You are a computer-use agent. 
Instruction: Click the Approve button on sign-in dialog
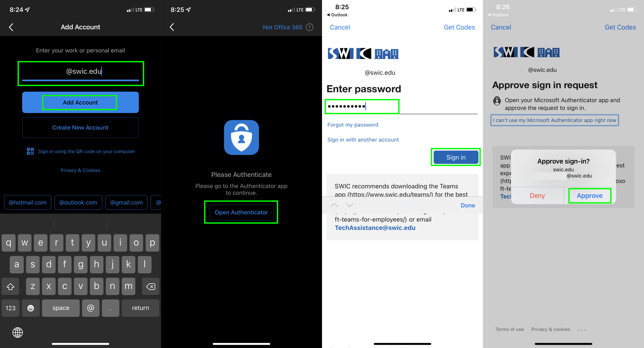589,195
